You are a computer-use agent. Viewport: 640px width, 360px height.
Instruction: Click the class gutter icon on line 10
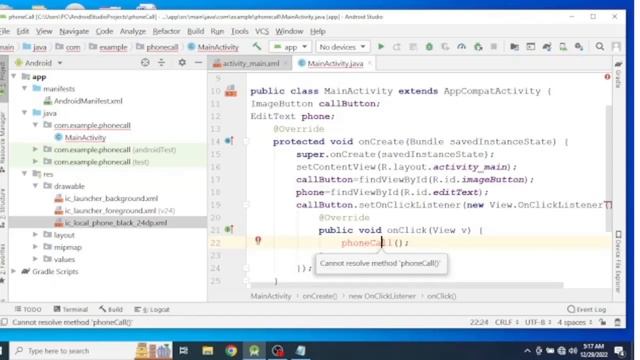click(x=231, y=91)
